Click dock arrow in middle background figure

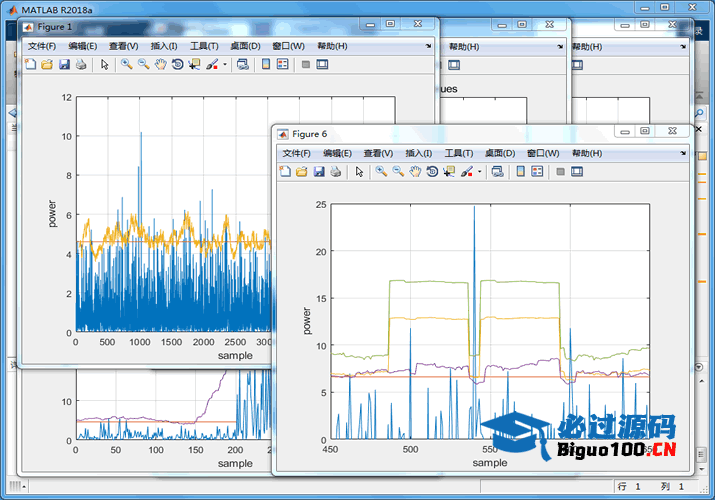(x=560, y=46)
